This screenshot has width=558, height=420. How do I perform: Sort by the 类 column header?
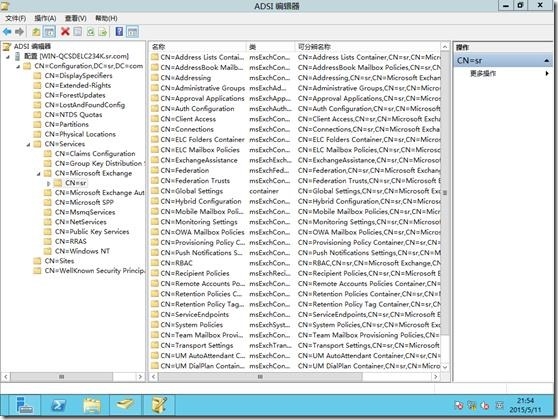[270, 47]
